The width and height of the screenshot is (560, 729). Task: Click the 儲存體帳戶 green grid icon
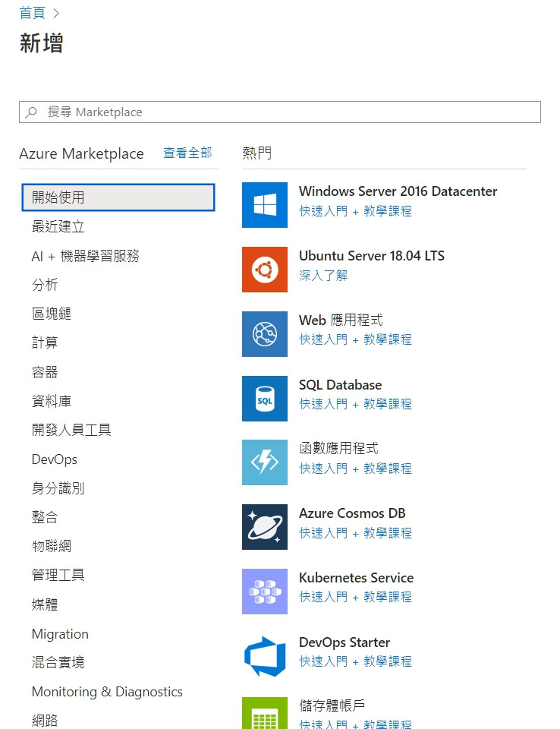click(264, 713)
